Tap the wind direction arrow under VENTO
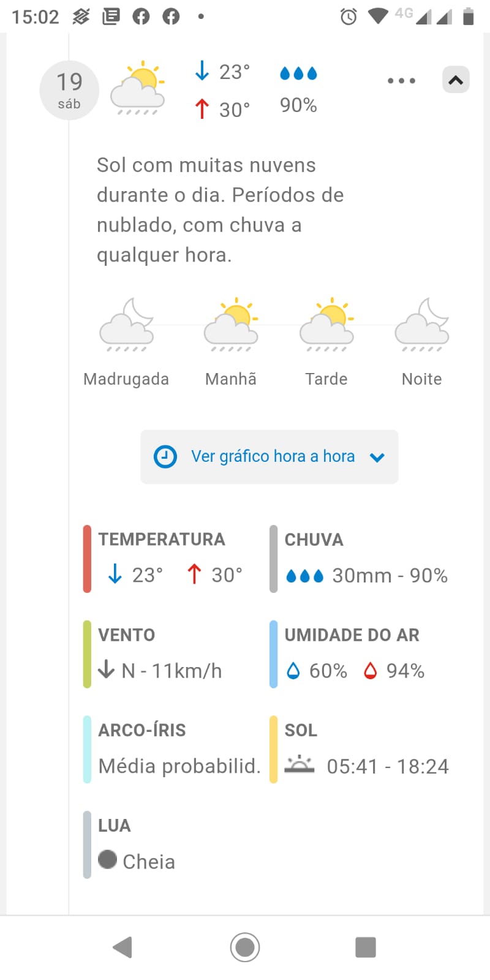Viewport: 490px width, 980px height. (106, 669)
